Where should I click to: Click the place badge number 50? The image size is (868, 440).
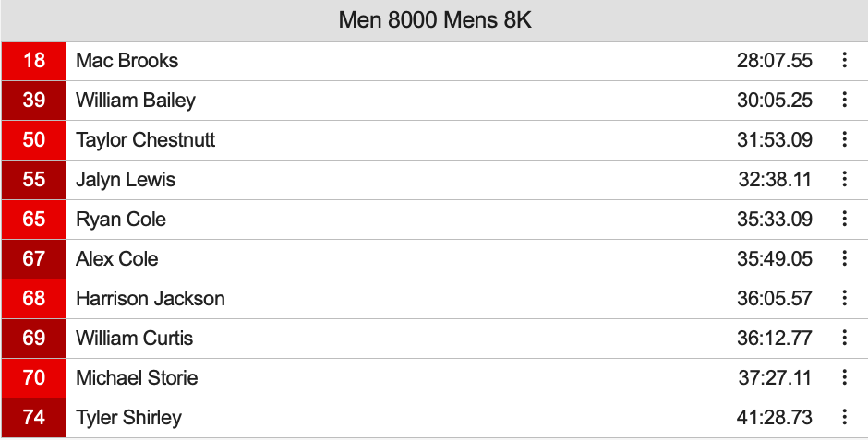[34, 140]
